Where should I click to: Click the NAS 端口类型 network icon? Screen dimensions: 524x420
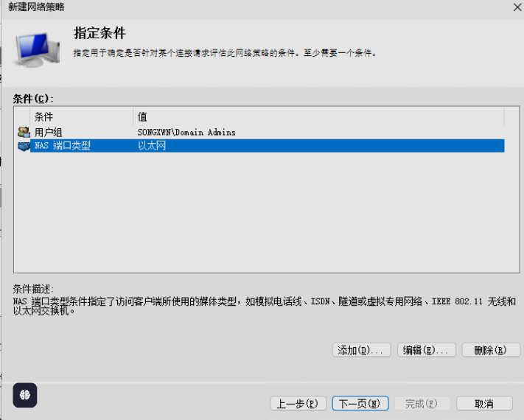coord(24,146)
